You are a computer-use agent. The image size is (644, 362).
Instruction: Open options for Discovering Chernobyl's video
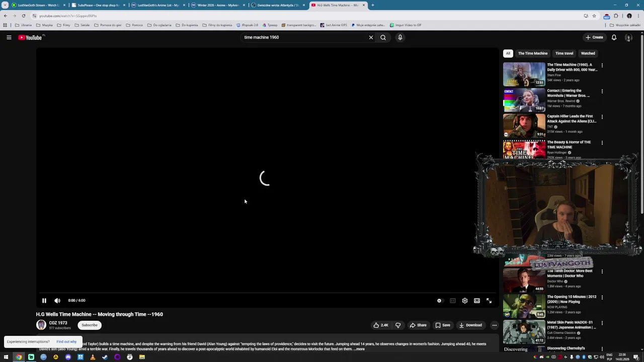click(602, 349)
